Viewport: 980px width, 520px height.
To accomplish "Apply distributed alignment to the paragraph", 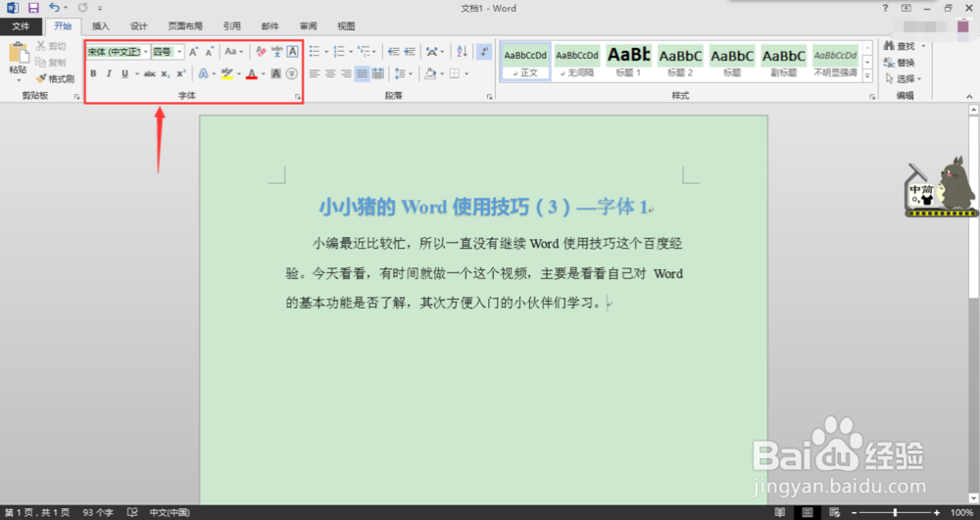I will (378, 73).
